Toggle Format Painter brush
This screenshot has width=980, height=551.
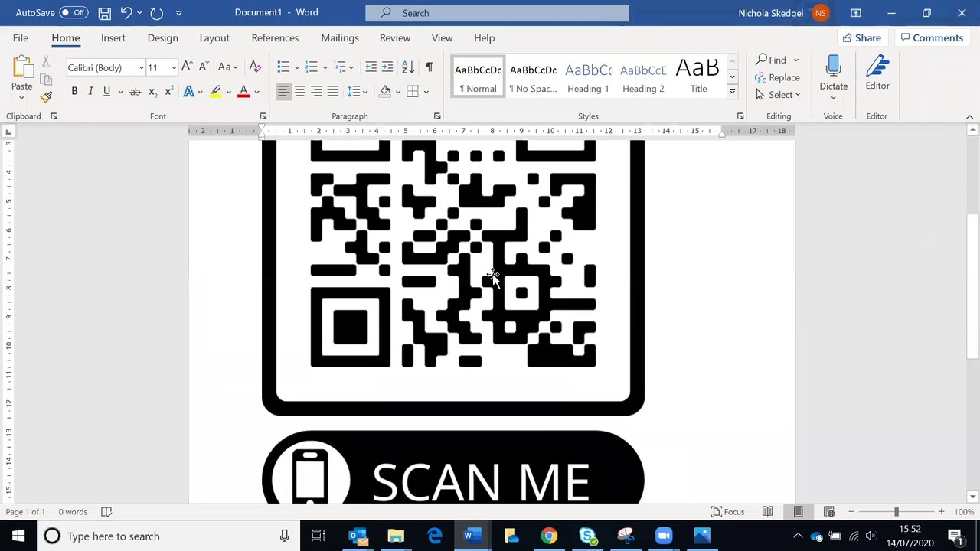(x=46, y=97)
